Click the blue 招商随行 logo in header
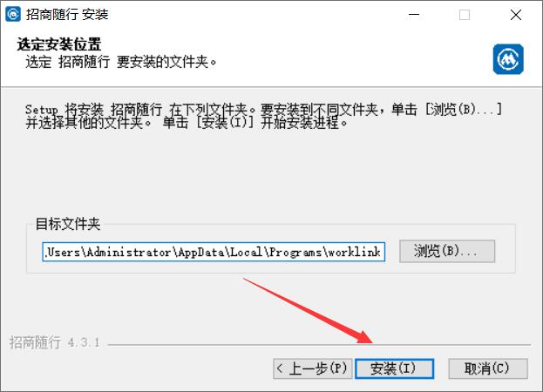543x392 pixels. coord(508,59)
